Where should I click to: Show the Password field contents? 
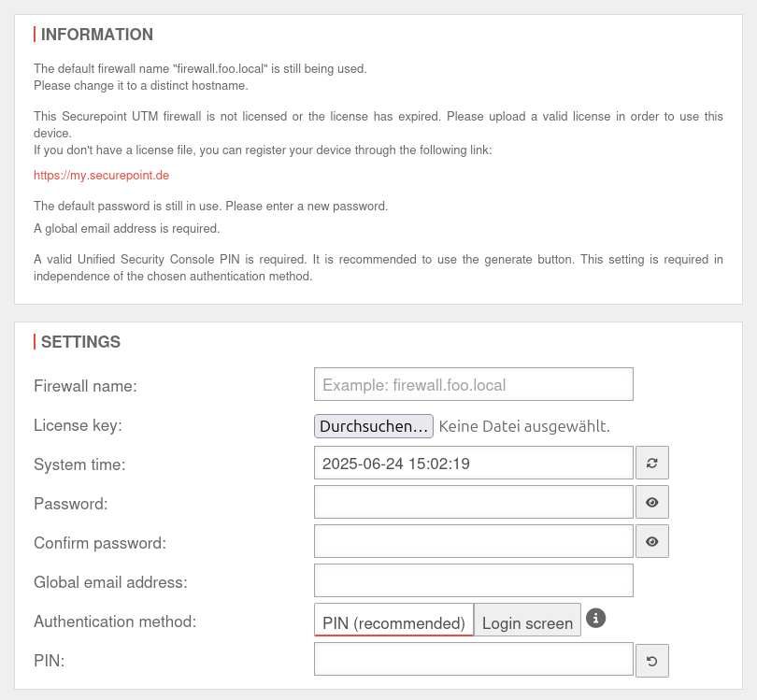[x=651, y=502]
